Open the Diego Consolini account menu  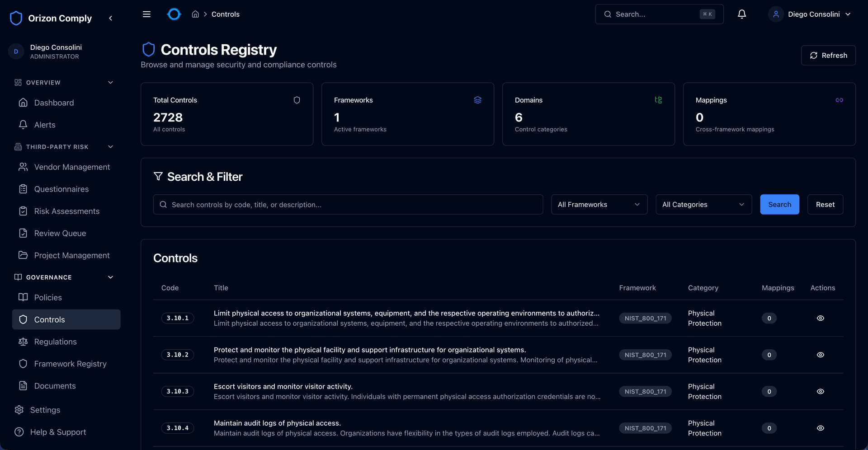(x=811, y=14)
